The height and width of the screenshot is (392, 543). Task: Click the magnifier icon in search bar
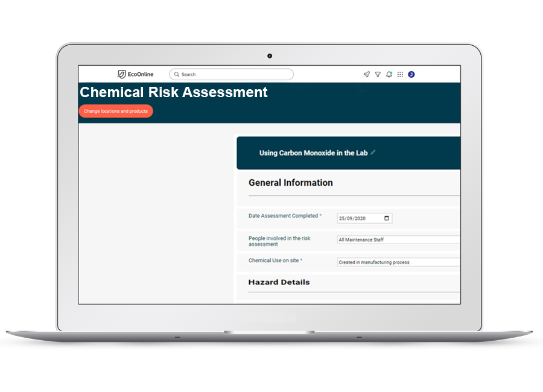click(177, 74)
